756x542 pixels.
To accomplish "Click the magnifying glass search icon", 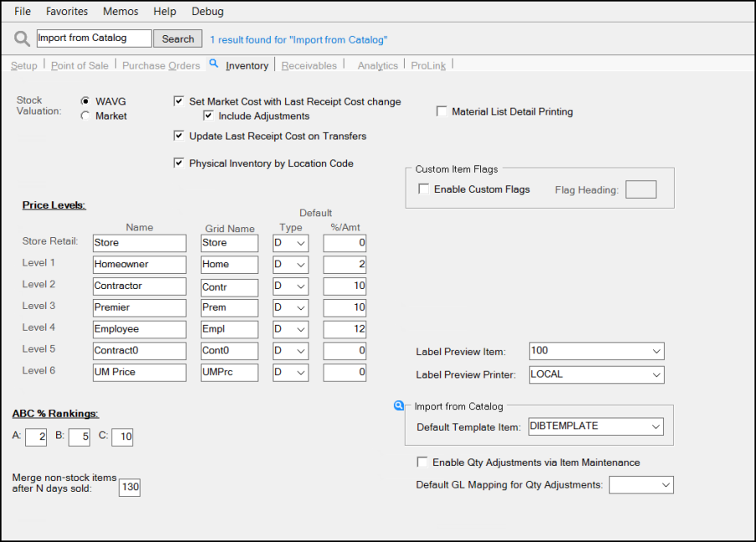I will coord(22,39).
